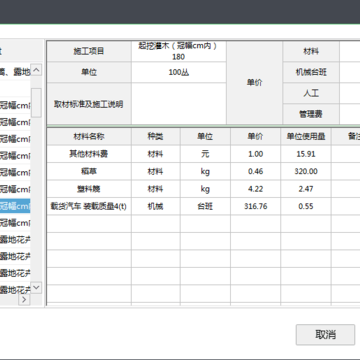Click the list's scroll-down arrow

pos(36,287)
